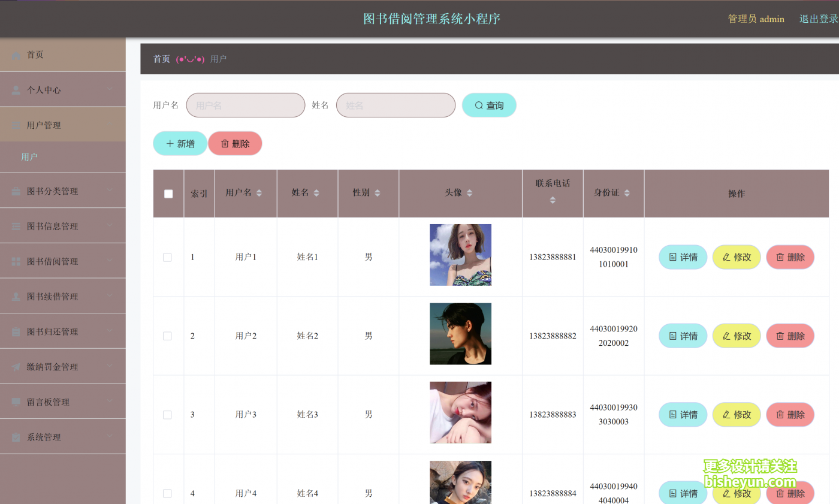
Task: Sort the table by 身份证 column arrows
Action: [627, 193]
